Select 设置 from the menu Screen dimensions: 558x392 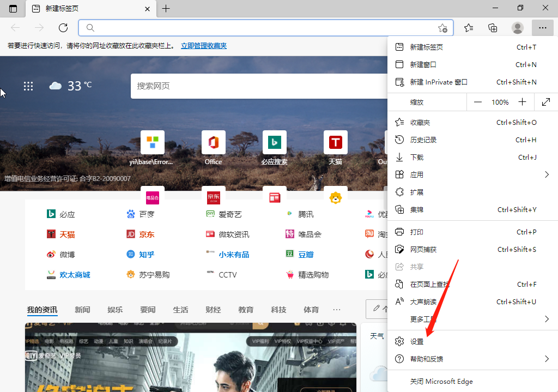[x=417, y=342]
